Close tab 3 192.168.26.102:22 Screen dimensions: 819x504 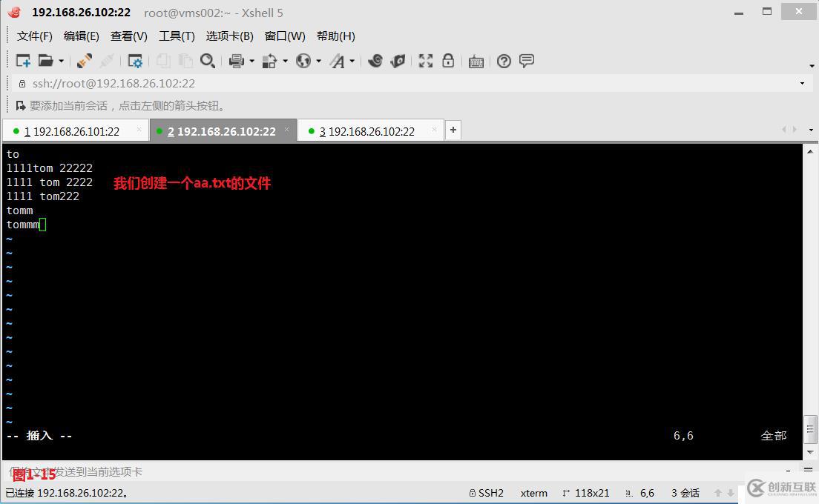[x=434, y=130]
